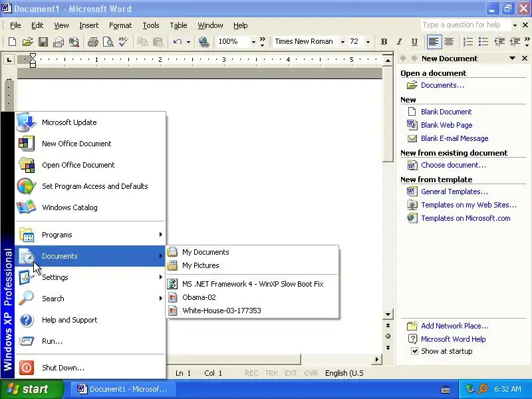The height and width of the screenshot is (399, 532).
Task: Click the Save floppy disk icon
Action: coord(43,42)
